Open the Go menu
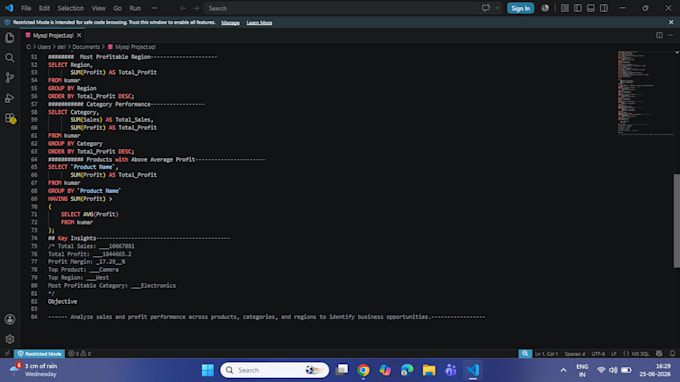This screenshot has width=680, height=382. (x=118, y=8)
